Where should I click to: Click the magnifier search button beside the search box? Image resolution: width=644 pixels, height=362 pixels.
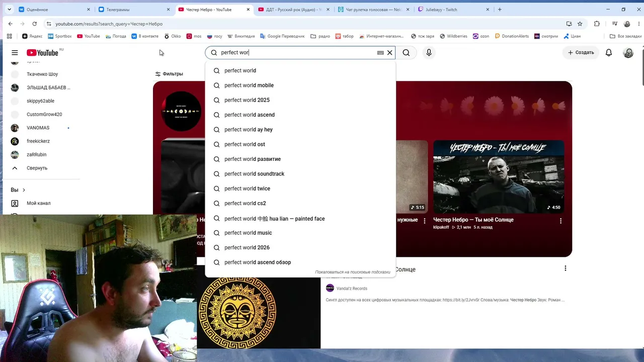[406, 53]
